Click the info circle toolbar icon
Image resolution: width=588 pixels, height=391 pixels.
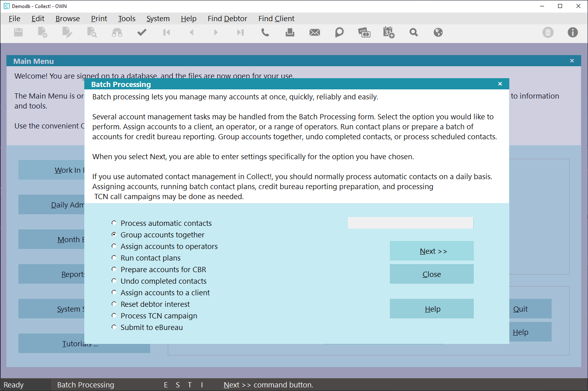[573, 32]
